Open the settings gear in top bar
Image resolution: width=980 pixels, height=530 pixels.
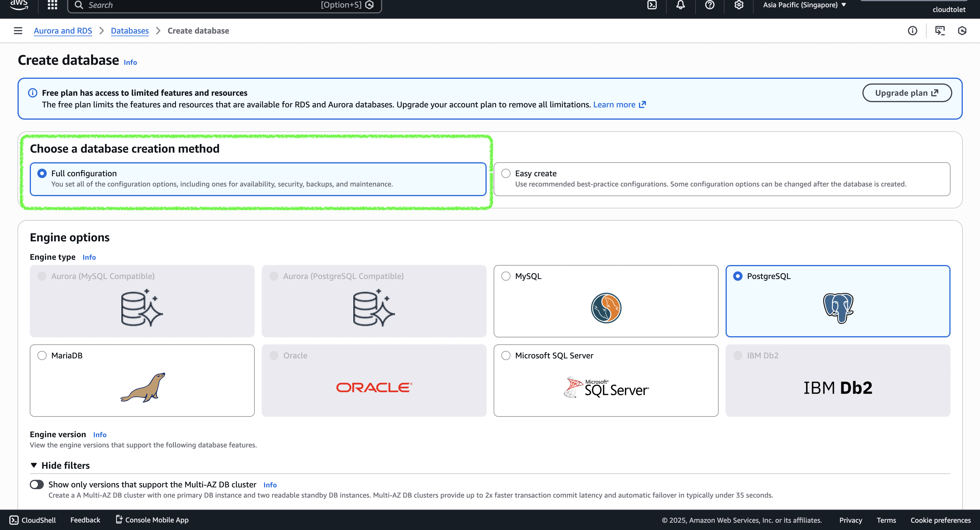(x=739, y=5)
